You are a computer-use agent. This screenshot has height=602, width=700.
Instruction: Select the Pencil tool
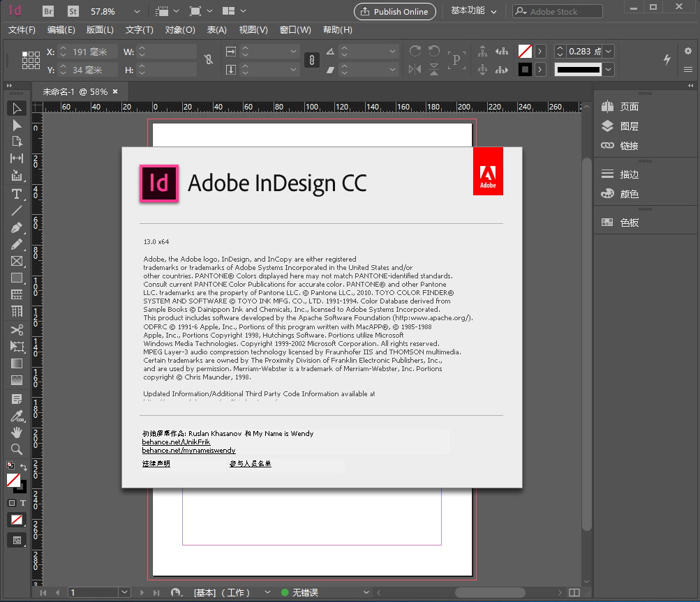pyautogui.click(x=17, y=245)
